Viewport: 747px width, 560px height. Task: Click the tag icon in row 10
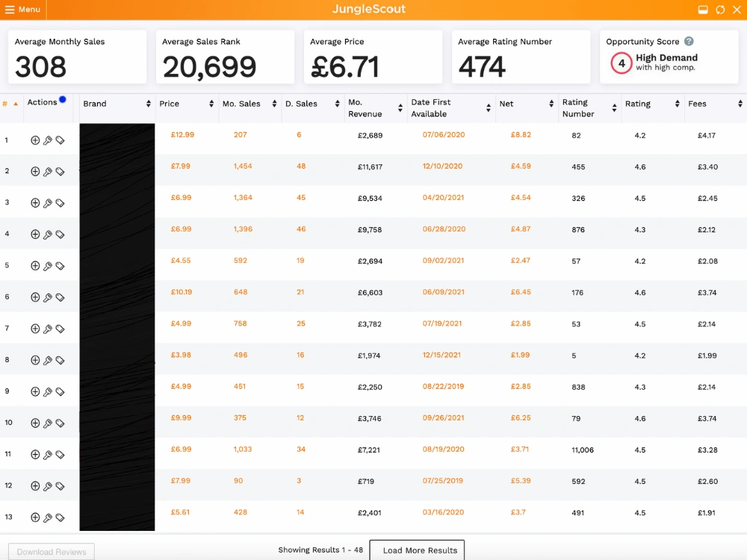coord(60,423)
